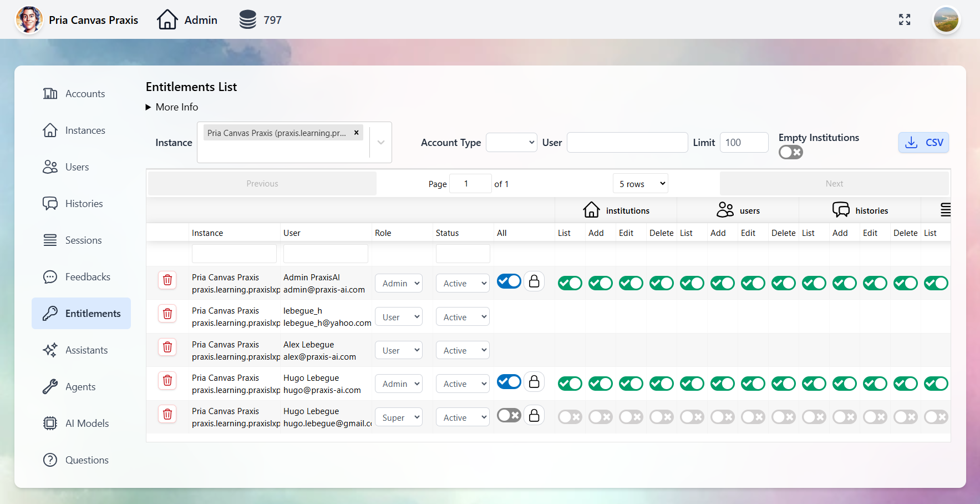Enable institutions Delete for Super row
The image size is (980, 504).
tap(662, 417)
